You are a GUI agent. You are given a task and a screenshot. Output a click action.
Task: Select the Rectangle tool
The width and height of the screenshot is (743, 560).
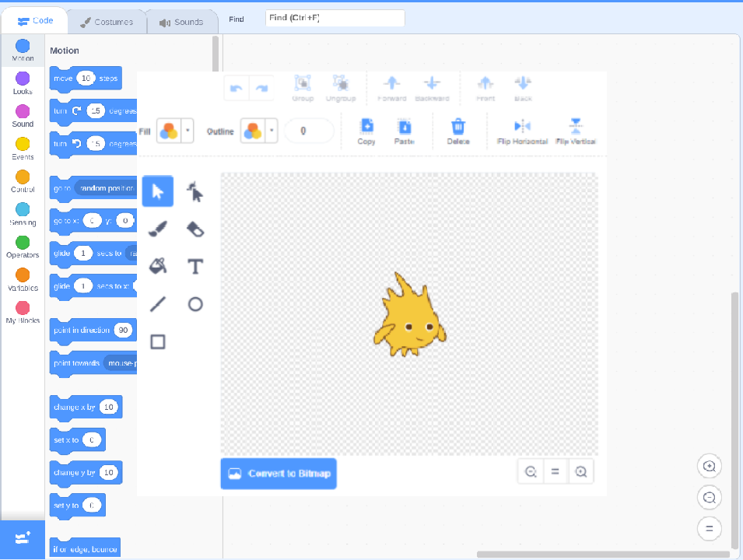pyautogui.click(x=158, y=341)
